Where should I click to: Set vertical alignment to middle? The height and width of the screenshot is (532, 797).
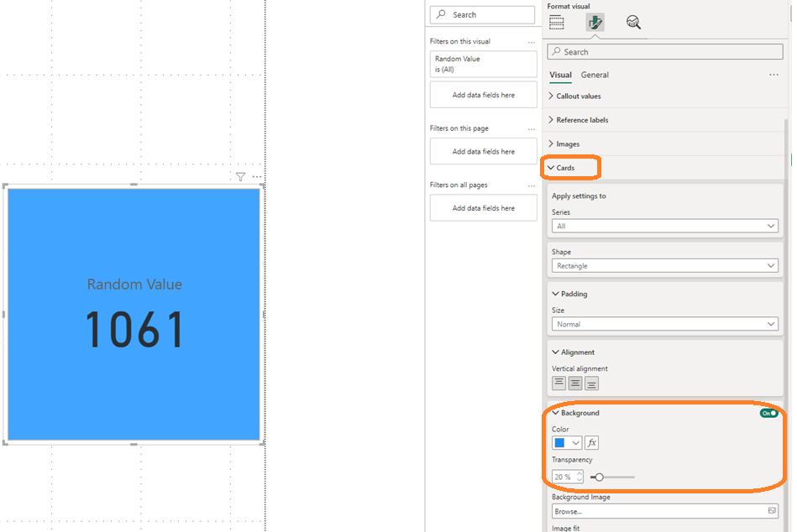pyautogui.click(x=575, y=383)
